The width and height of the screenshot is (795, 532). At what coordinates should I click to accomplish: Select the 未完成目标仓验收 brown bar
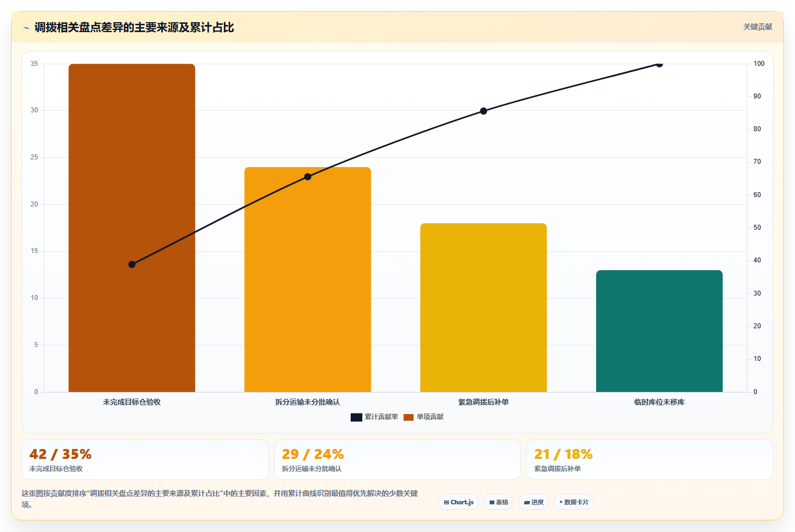click(x=132, y=228)
